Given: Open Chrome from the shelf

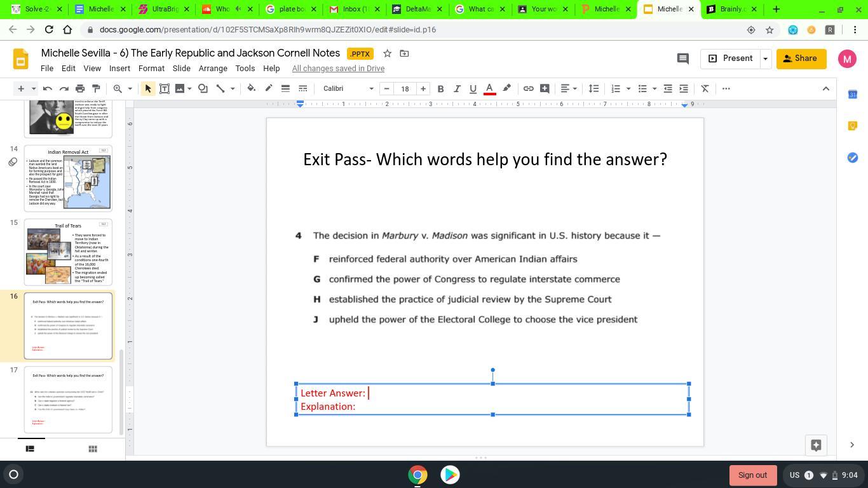Looking at the screenshot, I should click(417, 475).
